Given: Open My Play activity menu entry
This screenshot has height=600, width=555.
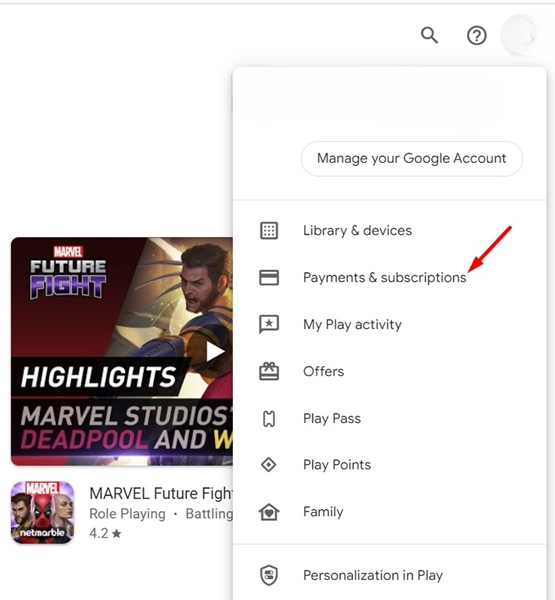Looking at the screenshot, I should tap(390, 324).
